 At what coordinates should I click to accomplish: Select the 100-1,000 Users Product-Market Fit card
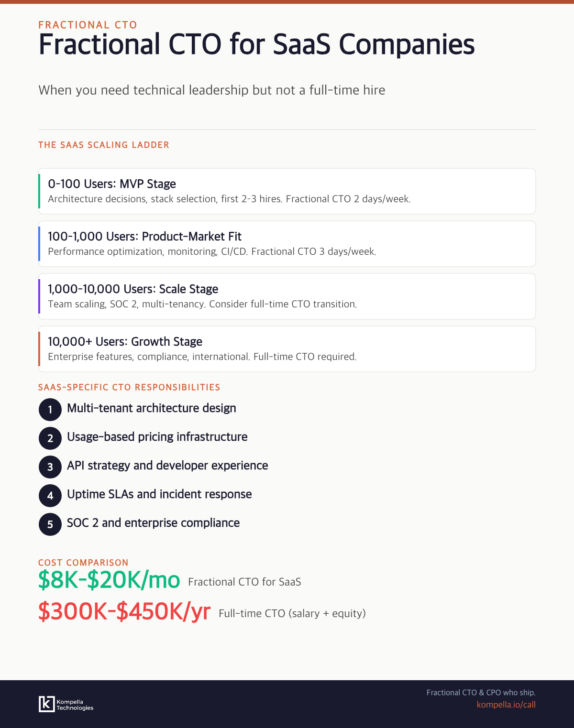click(x=287, y=244)
